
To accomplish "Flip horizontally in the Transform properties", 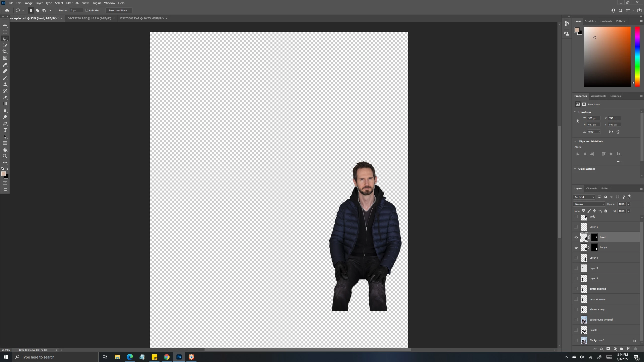I will point(611,132).
